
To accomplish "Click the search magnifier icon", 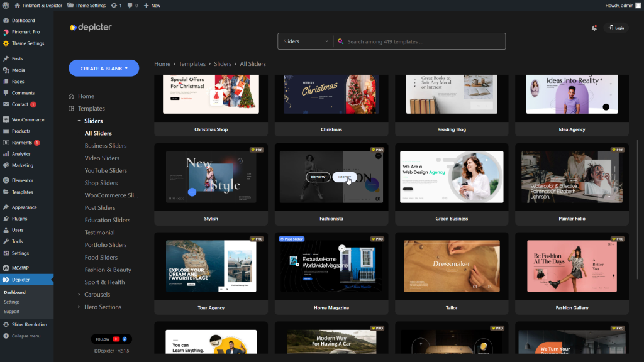I will tap(340, 41).
